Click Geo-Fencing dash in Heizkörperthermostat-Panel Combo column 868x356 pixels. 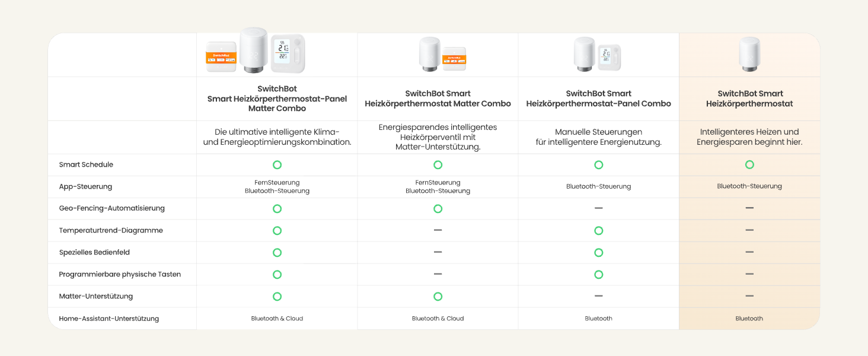[598, 208]
